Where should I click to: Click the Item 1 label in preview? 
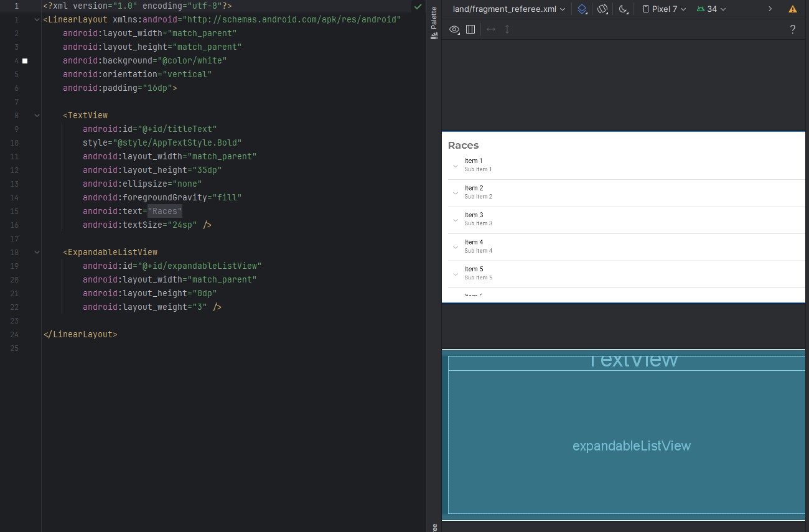[474, 161]
